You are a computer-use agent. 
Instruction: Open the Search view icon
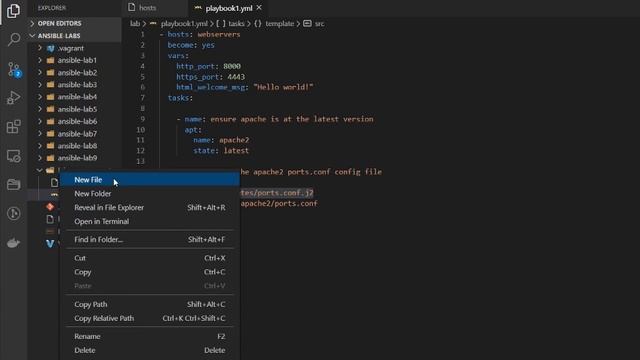pyautogui.click(x=14, y=39)
